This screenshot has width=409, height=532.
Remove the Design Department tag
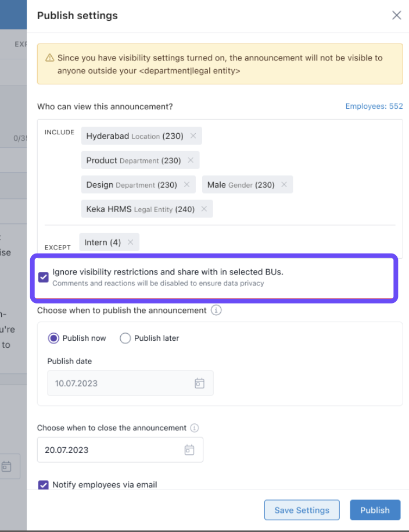coord(186,185)
